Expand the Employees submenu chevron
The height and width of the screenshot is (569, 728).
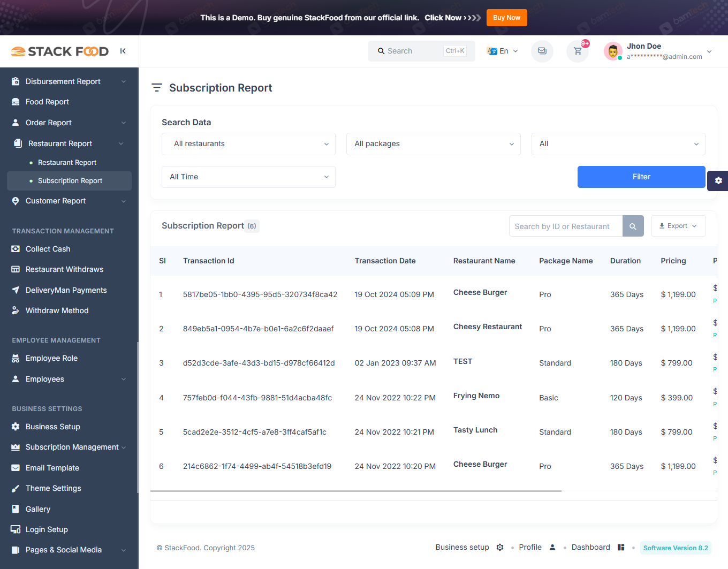(124, 379)
